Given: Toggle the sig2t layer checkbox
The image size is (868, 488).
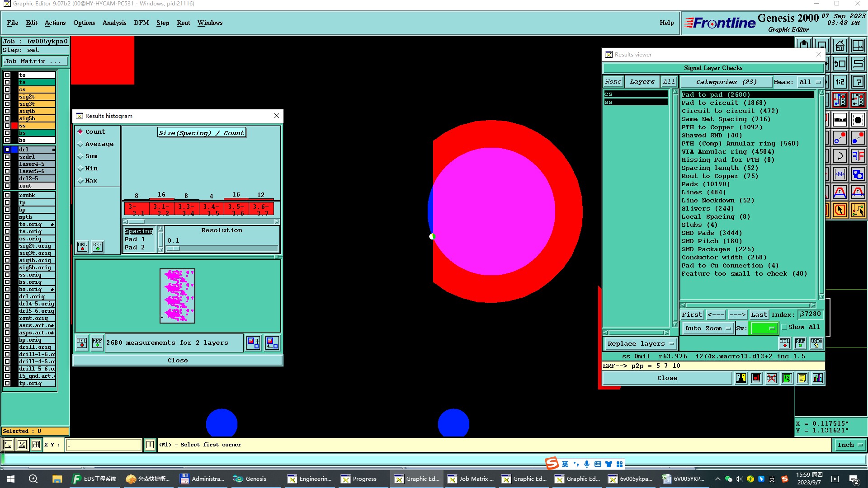Looking at the screenshot, I should [x=7, y=97].
